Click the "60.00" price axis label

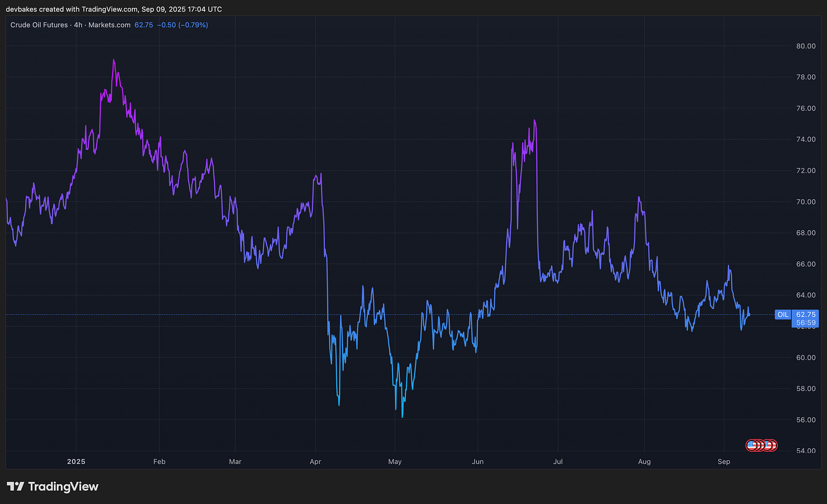tap(806, 358)
